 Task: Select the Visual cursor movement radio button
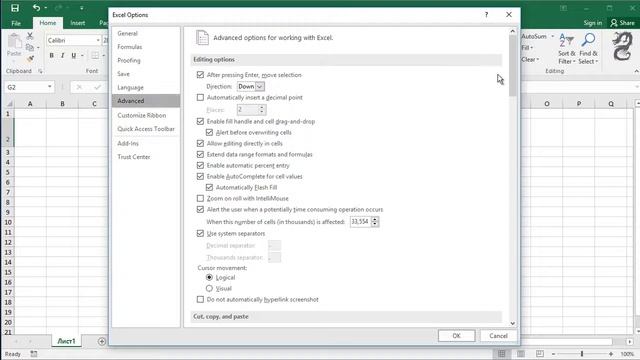(x=209, y=288)
